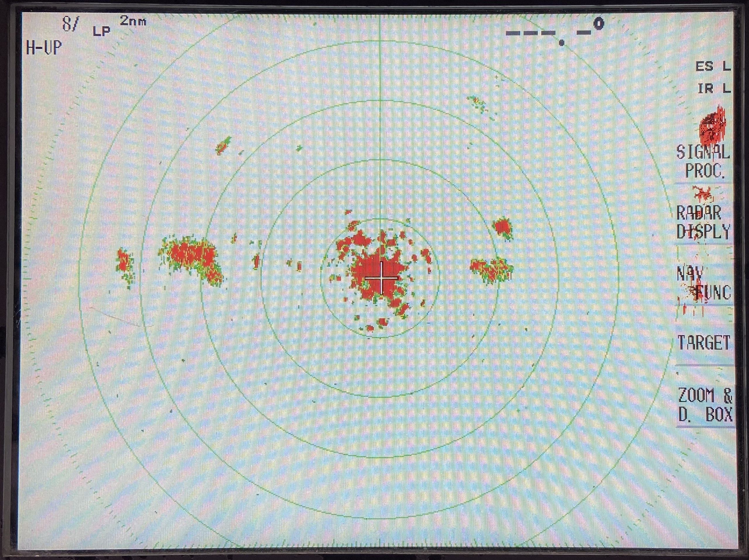Open the RADAR DISPLY soft menu
749x560 pixels.
[703, 222]
